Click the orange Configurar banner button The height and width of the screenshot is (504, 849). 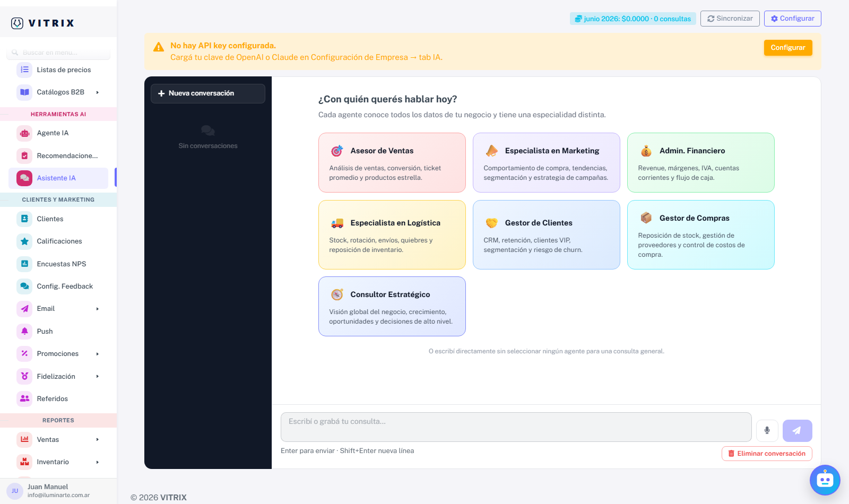click(788, 48)
